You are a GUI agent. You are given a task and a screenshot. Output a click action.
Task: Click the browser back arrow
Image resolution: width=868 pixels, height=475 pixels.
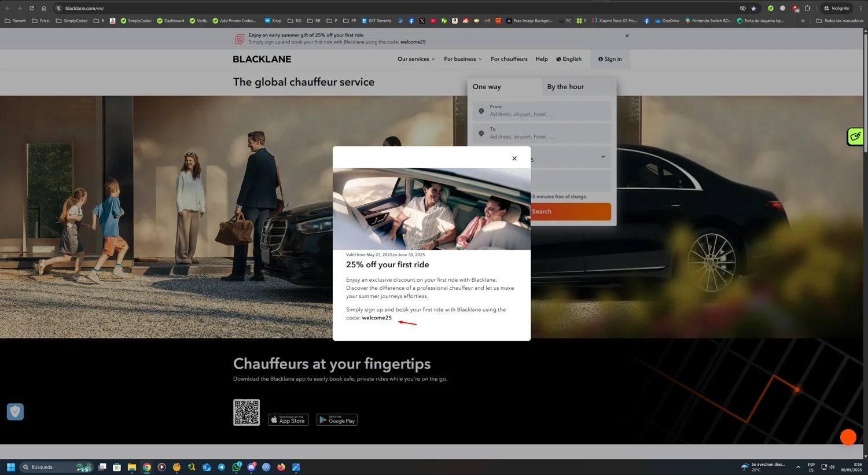click(x=8, y=8)
